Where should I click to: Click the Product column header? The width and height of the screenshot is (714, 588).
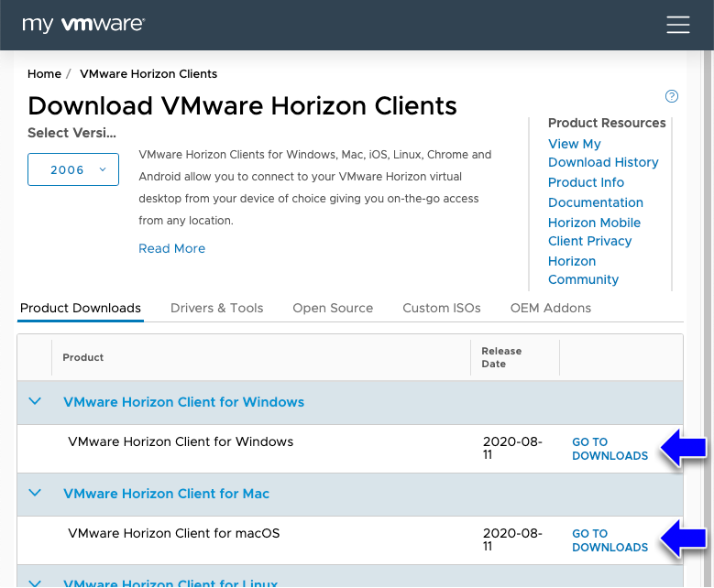82,357
